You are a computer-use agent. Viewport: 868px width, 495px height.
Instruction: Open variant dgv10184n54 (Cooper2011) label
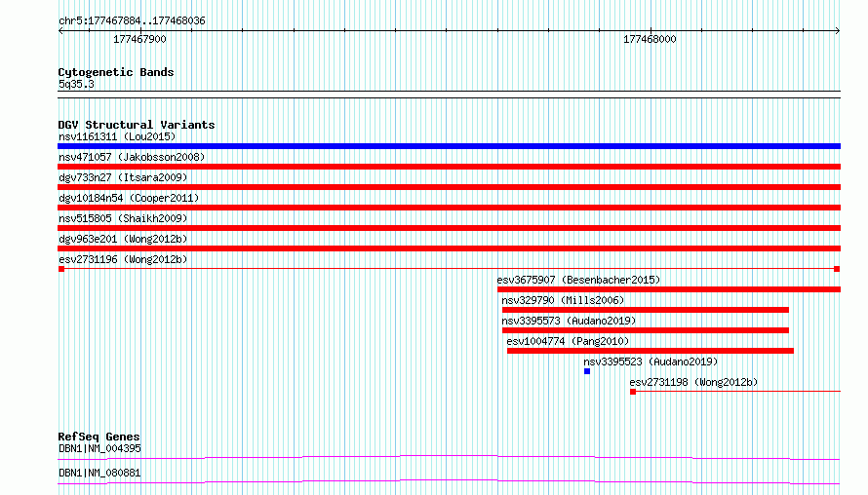[129, 198]
